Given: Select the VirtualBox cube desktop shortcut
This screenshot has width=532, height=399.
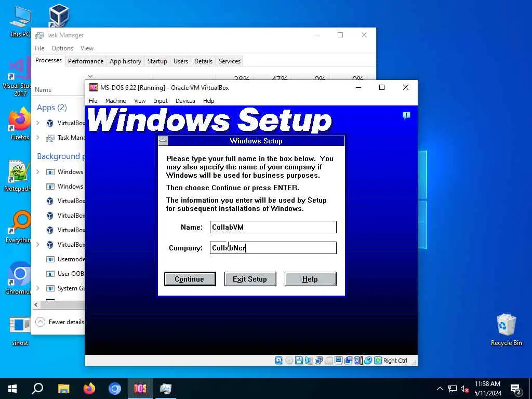Looking at the screenshot, I should (59, 15).
